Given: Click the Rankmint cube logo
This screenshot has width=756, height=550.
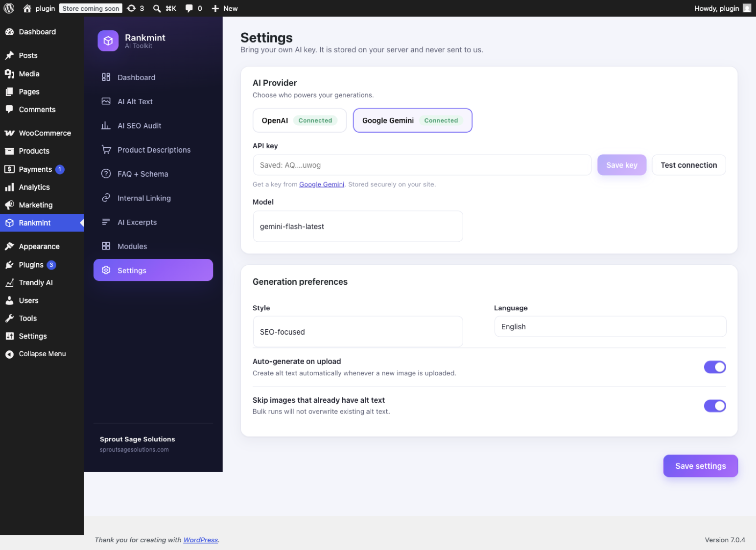Looking at the screenshot, I should click(x=108, y=41).
